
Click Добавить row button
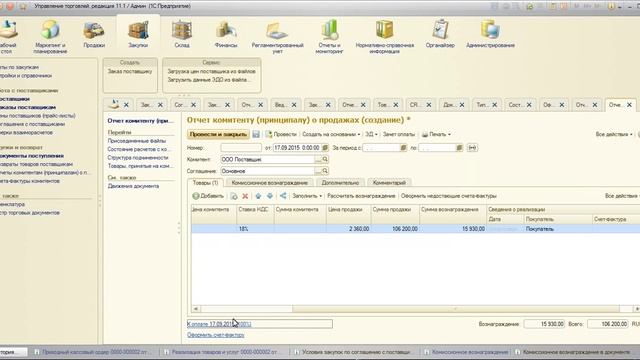tap(208, 196)
